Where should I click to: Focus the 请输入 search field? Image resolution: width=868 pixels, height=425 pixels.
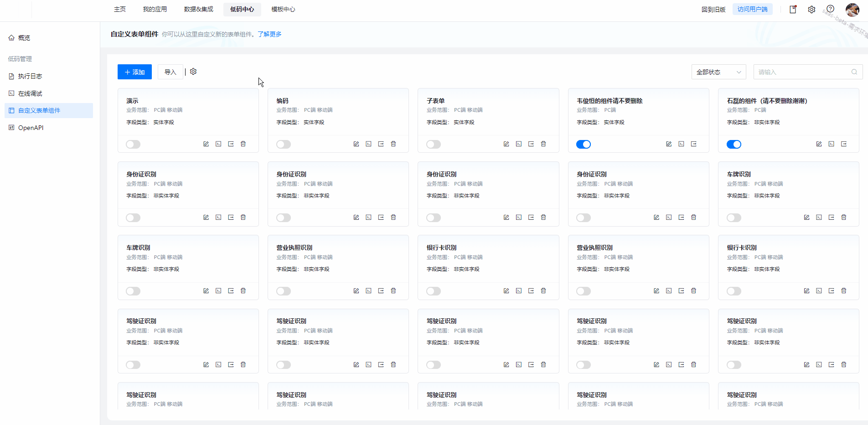click(x=802, y=72)
